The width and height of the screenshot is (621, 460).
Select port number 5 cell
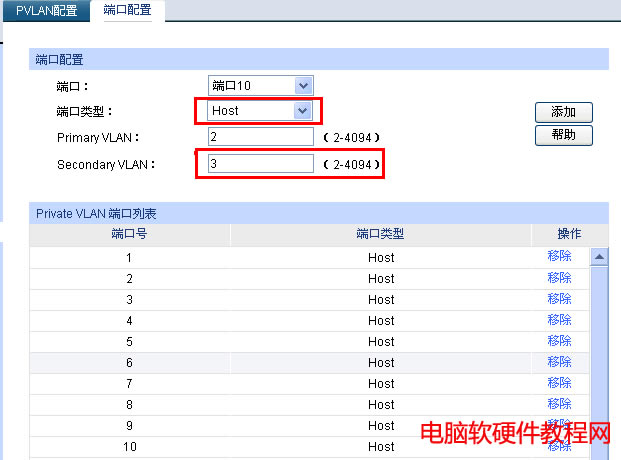coord(129,342)
